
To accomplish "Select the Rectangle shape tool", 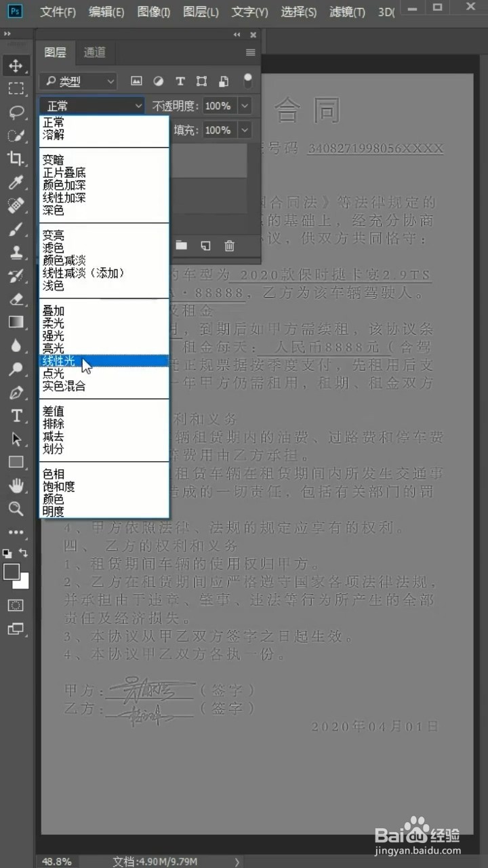I will 16,462.
